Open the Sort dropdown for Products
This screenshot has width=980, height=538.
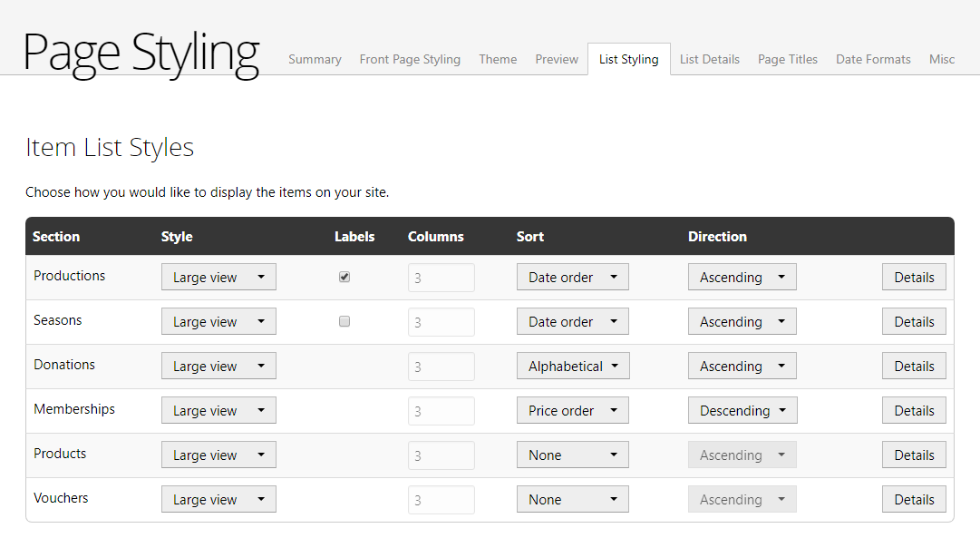(x=572, y=455)
